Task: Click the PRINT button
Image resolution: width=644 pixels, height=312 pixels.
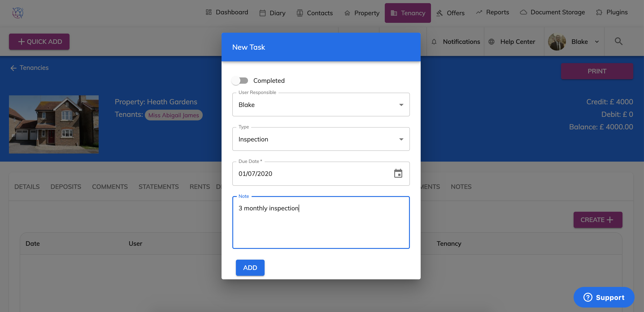Action: coord(597,71)
